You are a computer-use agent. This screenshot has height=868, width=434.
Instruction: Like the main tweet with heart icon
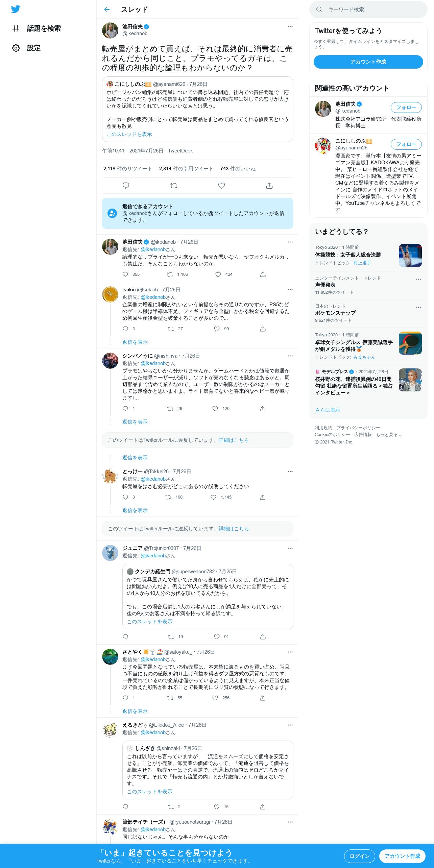[x=221, y=186]
